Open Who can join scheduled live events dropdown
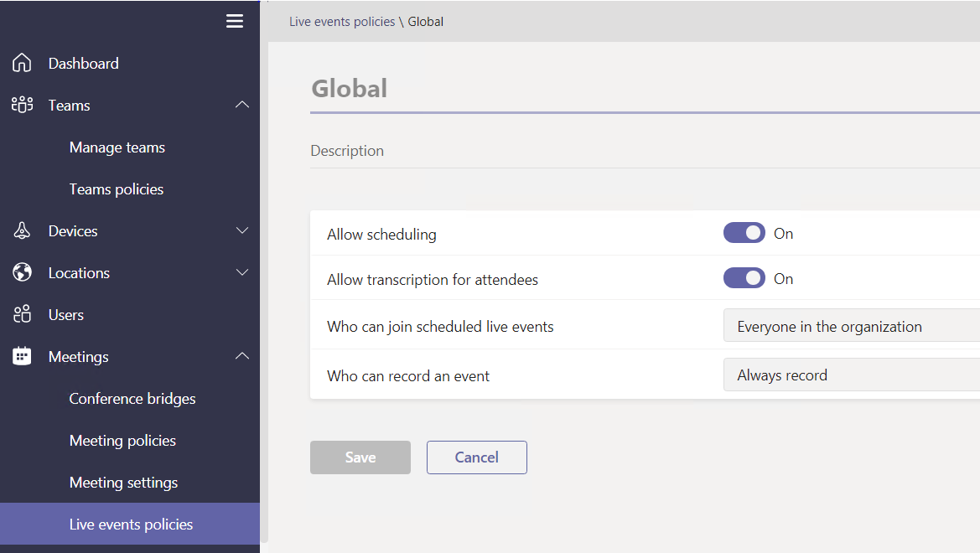Viewport: 980px width, 553px height. pyautogui.click(x=851, y=326)
